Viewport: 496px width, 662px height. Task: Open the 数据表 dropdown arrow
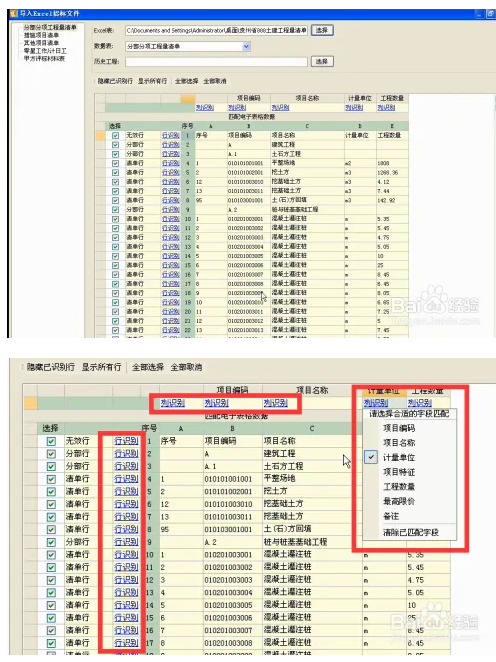246,46
